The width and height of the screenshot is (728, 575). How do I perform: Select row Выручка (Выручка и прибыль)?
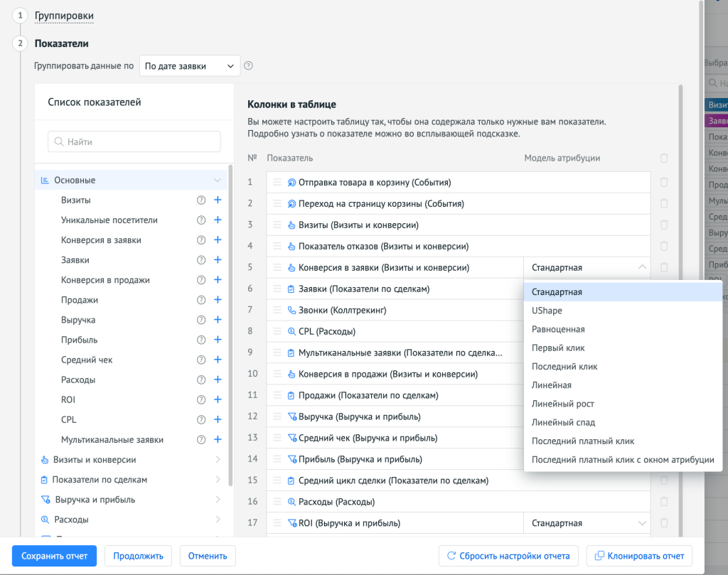pyautogui.click(x=395, y=417)
